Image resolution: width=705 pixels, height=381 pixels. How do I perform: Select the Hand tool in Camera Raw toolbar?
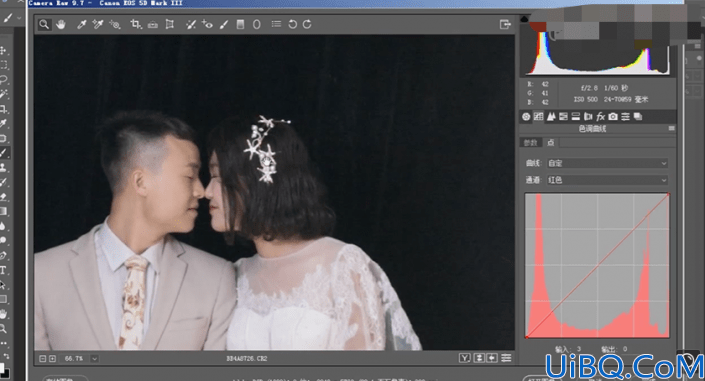tap(61, 24)
